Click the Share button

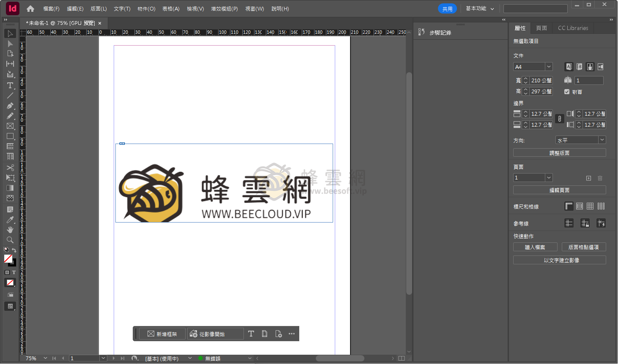click(447, 8)
